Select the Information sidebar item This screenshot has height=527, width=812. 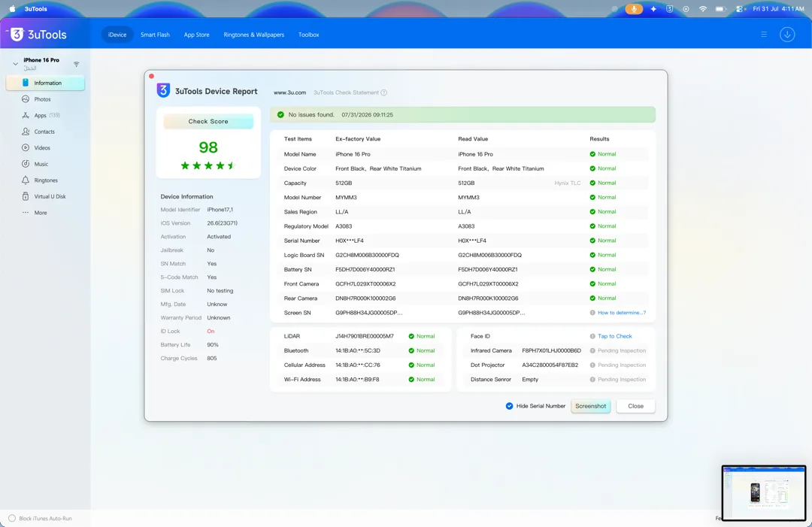[45, 83]
